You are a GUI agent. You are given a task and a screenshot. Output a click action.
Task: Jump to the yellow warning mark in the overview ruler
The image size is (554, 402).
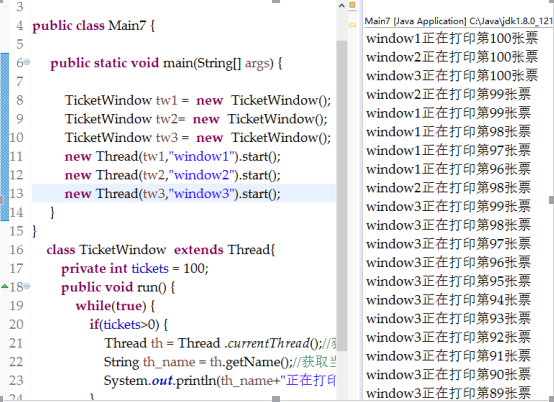click(352, 25)
